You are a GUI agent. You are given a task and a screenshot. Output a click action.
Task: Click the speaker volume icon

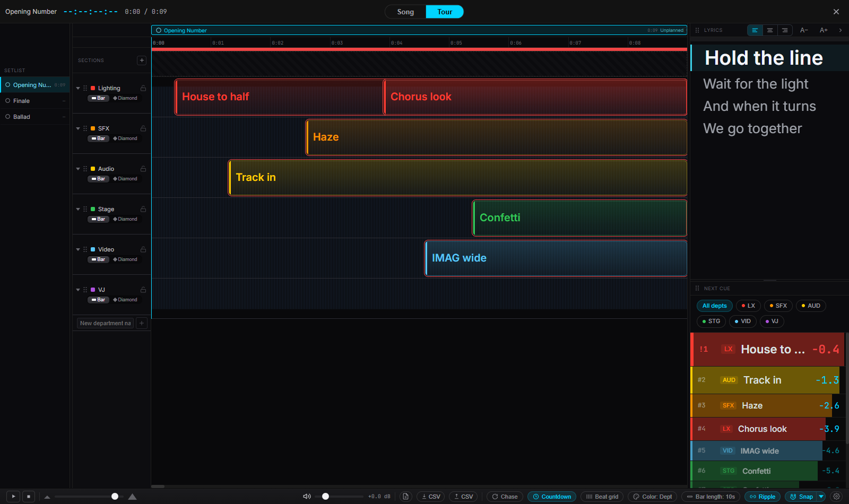point(307,497)
